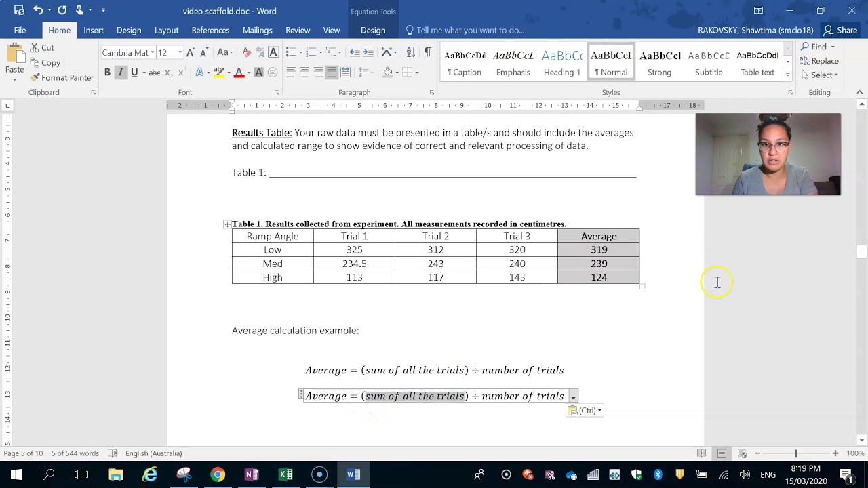Expand the Bullets list dropdown
Screen dimensions: 868x488
pos(301,52)
